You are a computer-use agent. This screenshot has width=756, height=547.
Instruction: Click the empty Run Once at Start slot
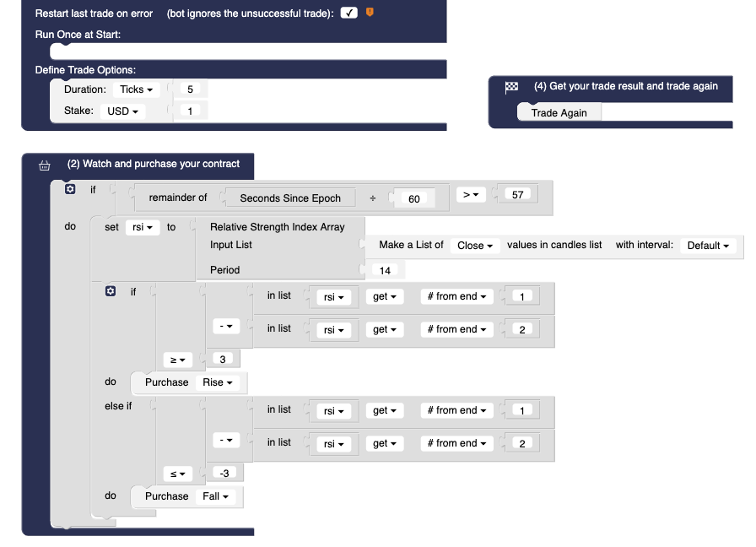(x=248, y=51)
